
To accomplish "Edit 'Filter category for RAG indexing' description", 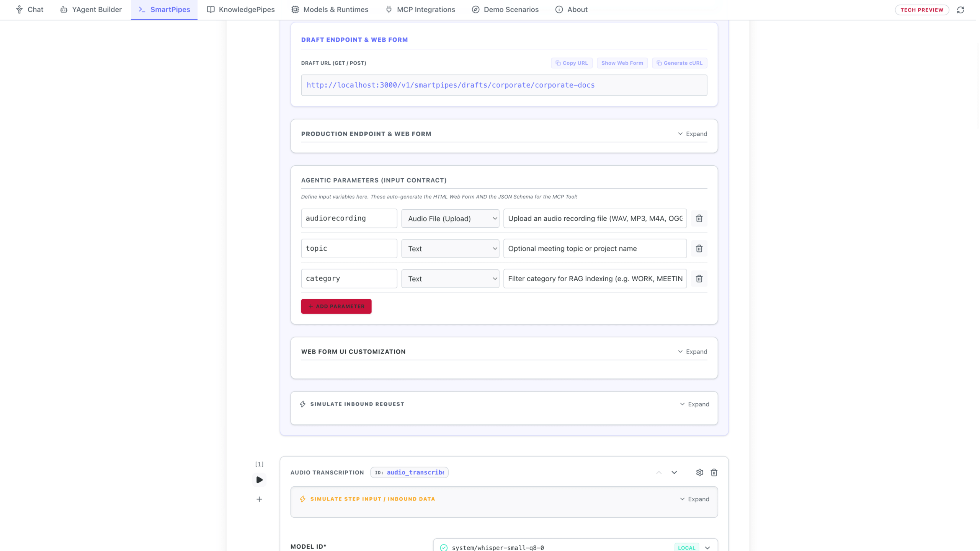I will [x=595, y=279].
